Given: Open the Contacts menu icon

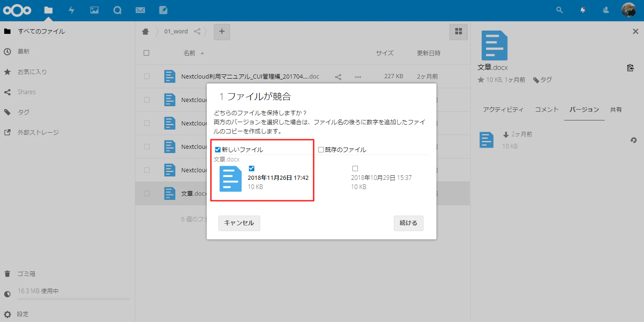Looking at the screenshot, I should point(606,10).
